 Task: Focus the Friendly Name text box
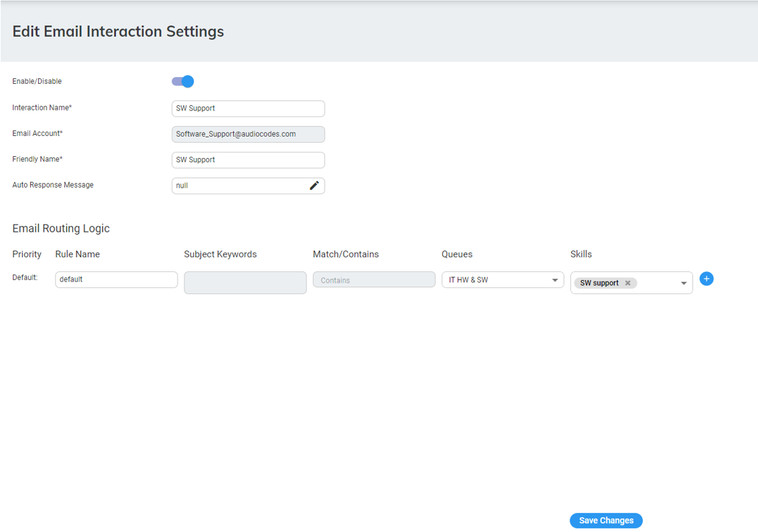pyautogui.click(x=248, y=160)
